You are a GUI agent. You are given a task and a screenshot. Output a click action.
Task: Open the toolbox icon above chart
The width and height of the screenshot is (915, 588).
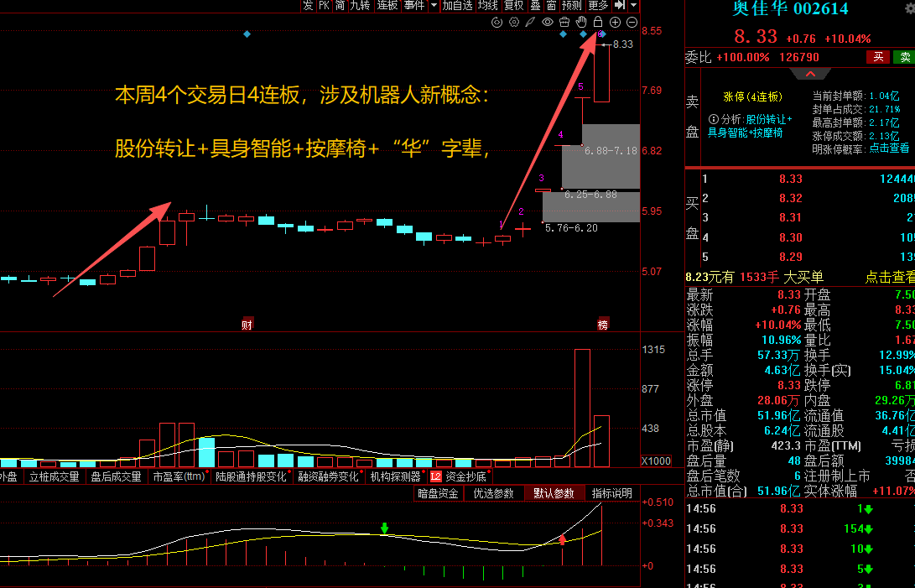tap(564, 22)
